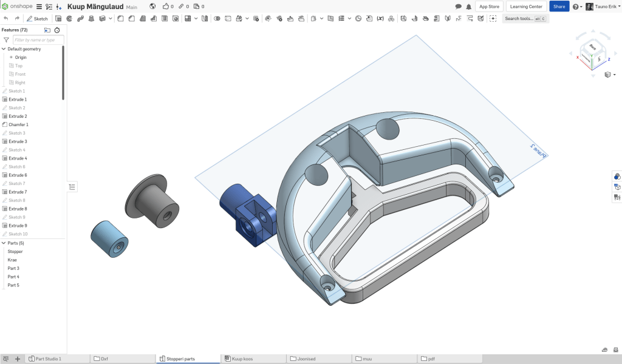Switch to the Kuup koos tab
This screenshot has height=364, width=622.
pyautogui.click(x=242, y=359)
